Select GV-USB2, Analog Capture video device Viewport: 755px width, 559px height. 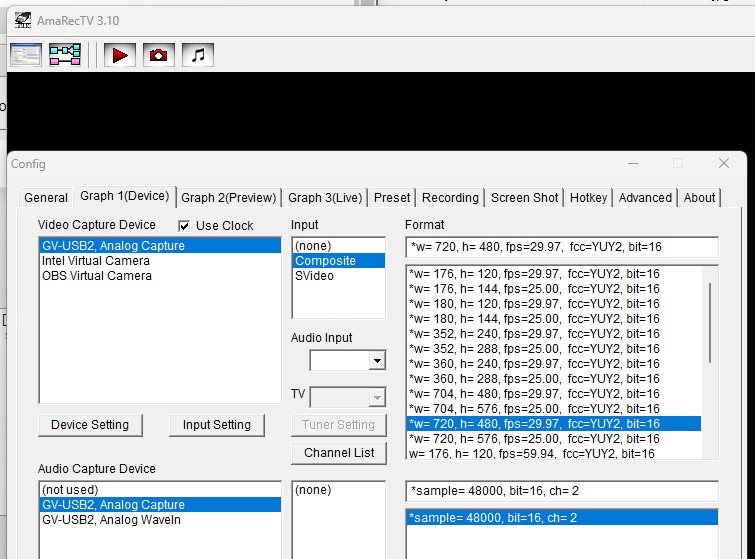coord(160,246)
